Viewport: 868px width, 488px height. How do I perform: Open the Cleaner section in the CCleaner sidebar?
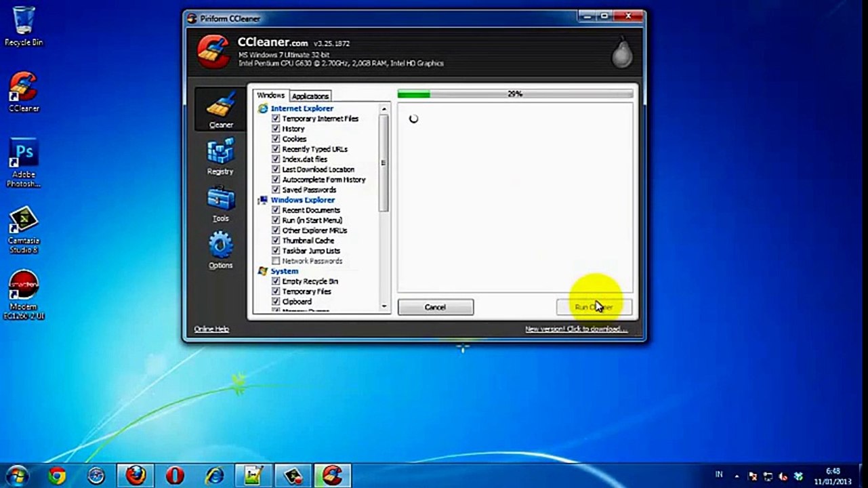pos(221,109)
